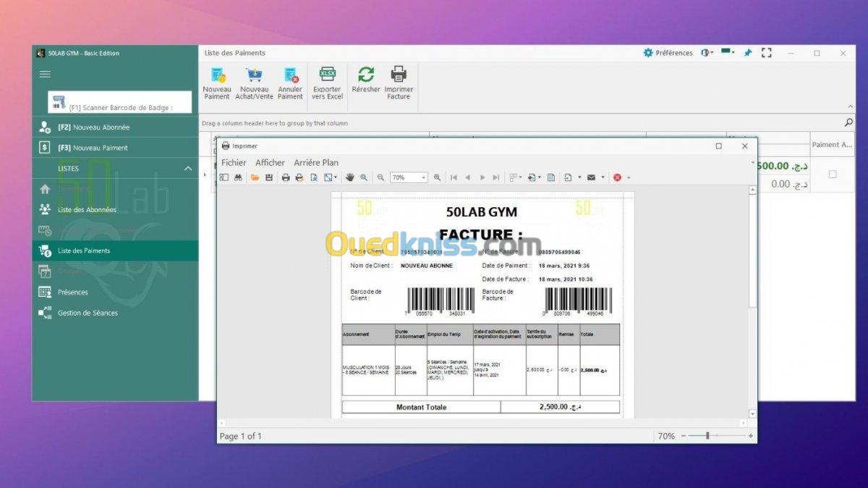
Task: Click the quick print icon in preview toolbar
Action: click(x=299, y=177)
